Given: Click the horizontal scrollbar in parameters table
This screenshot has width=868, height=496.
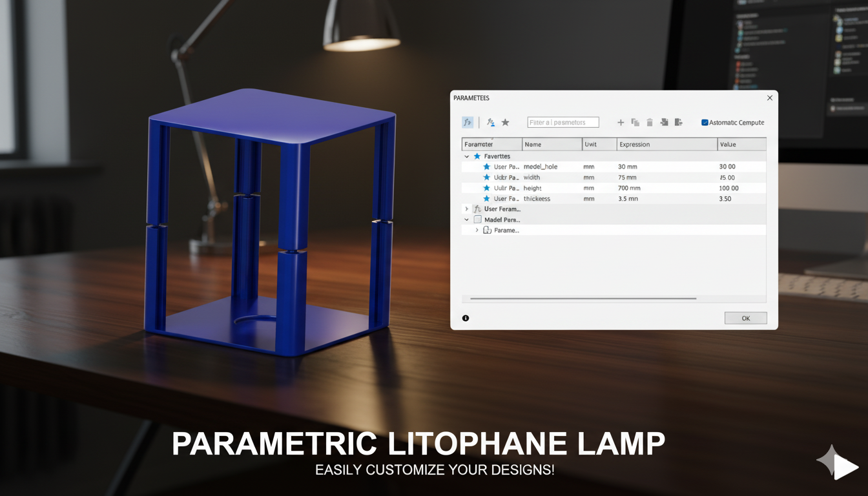Looking at the screenshot, I should coord(583,298).
